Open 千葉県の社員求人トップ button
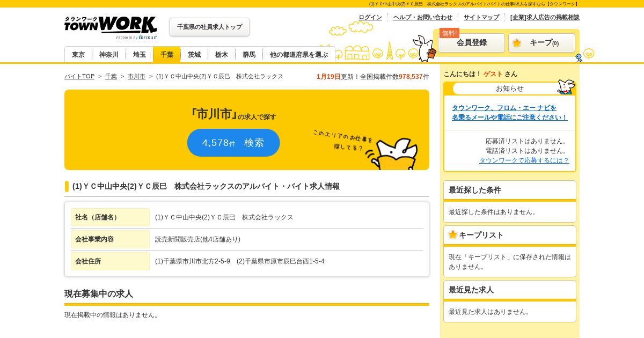This screenshot has height=338, width=644. click(209, 27)
